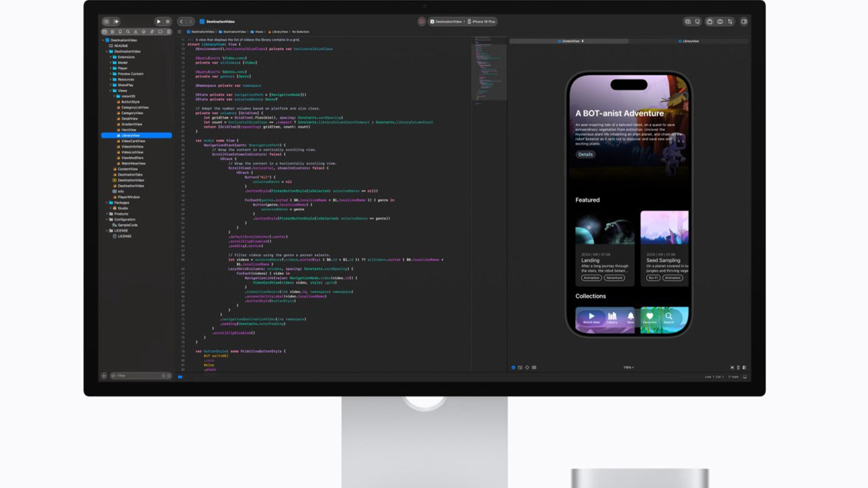Open the canvas zoom percentage menu

point(628,368)
